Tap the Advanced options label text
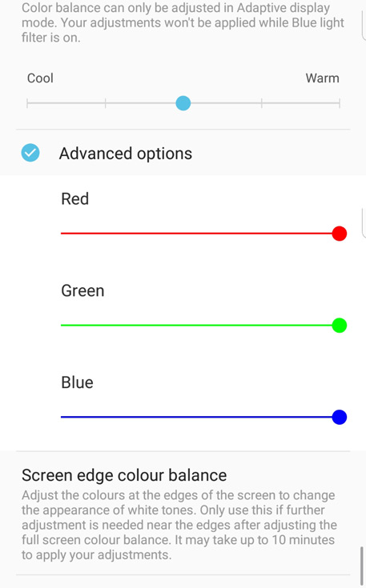 pos(126,154)
